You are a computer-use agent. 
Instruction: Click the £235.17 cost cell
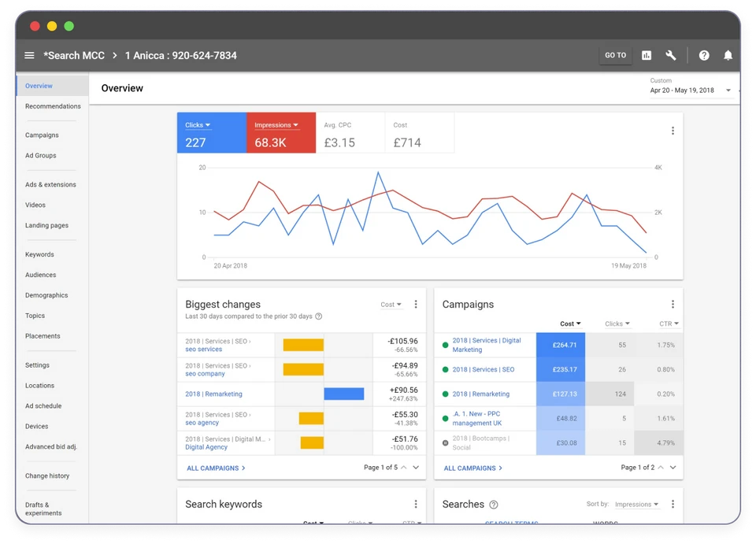[560, 369]
